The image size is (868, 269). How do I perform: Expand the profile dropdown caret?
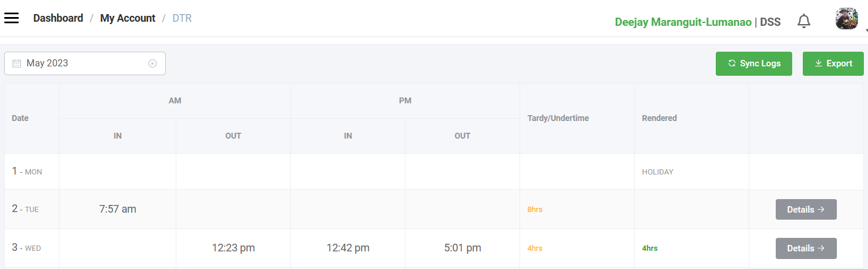[866, 30]
